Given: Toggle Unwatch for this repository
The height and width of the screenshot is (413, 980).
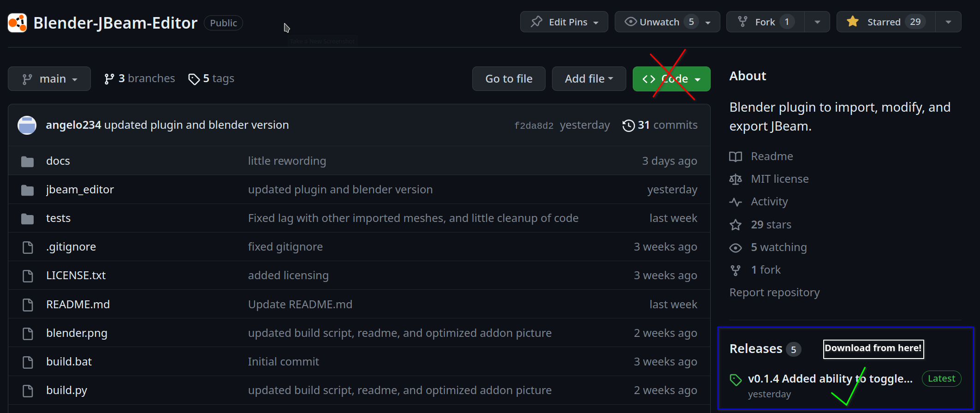Looking at the screenshot, I should point(659,22).
